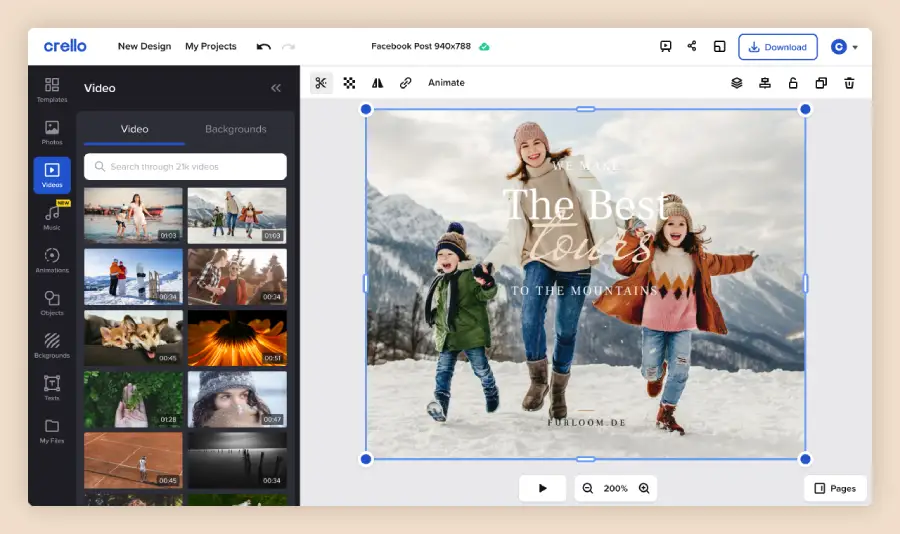The width and height of the screenshot is (900, 534).
Task: Zoom out with the minus magnifier
Action: pyautogui.click(x=587, y=488)
